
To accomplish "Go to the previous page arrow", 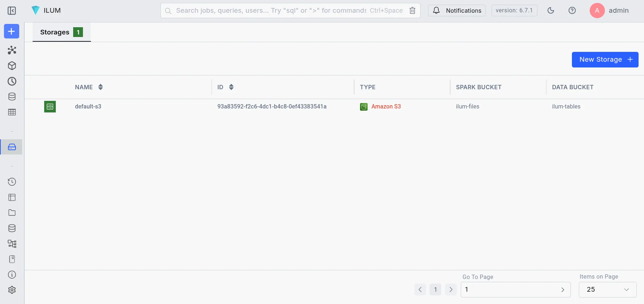I will coord(420,289).
